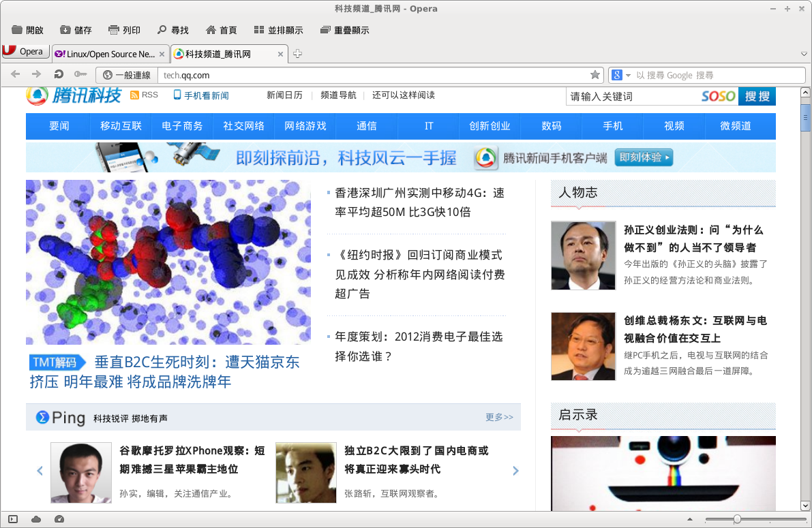Show previous Ping item with left arrow

tap(40, 471)
